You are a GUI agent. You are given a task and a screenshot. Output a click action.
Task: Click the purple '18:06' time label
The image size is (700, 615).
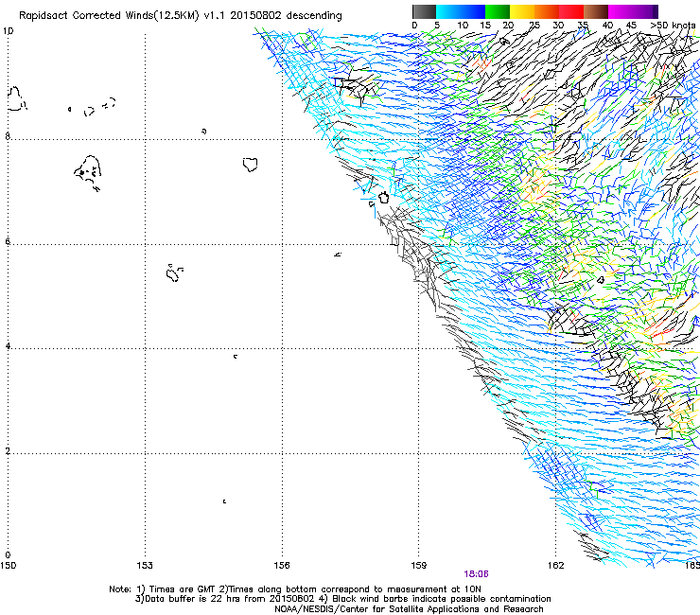[x=476, y=574]
